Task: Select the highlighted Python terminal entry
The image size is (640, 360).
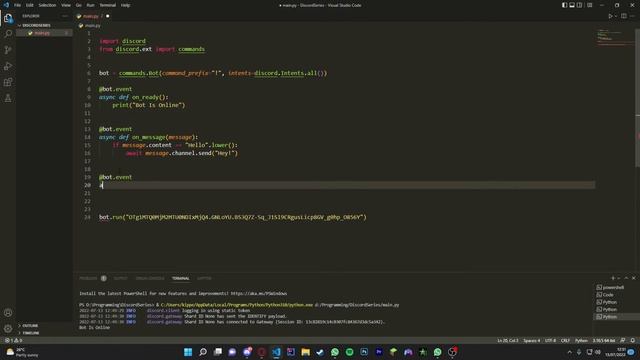Action: click(x=610, y=317)
